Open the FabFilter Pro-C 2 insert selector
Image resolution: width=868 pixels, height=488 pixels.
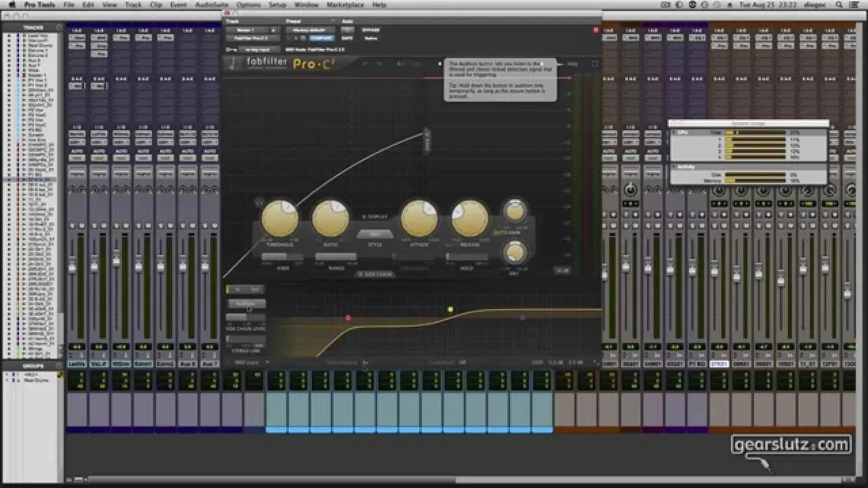[x=252, y=39]
